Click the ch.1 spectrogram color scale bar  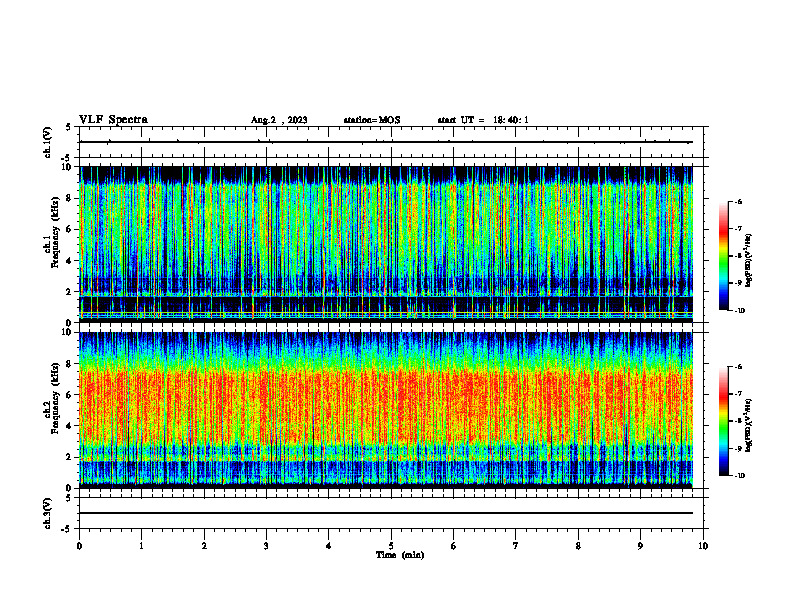click(x=723, y=256)
